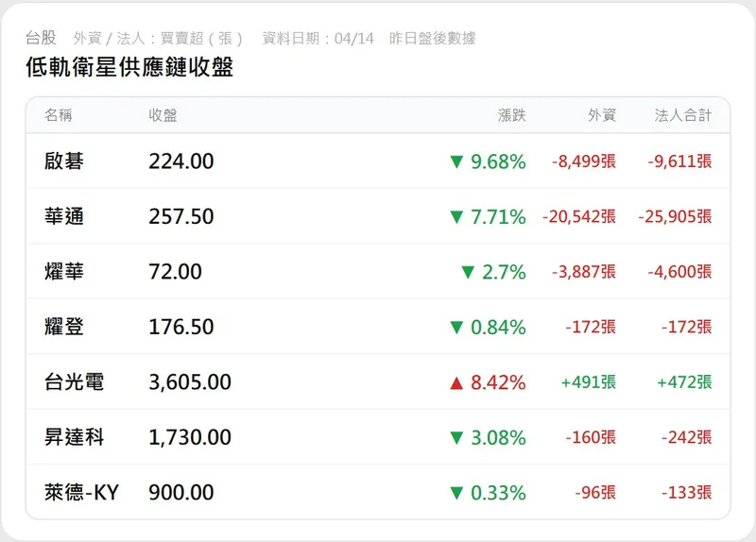Click the down triangle beside 2.7%

pos(467,272)
